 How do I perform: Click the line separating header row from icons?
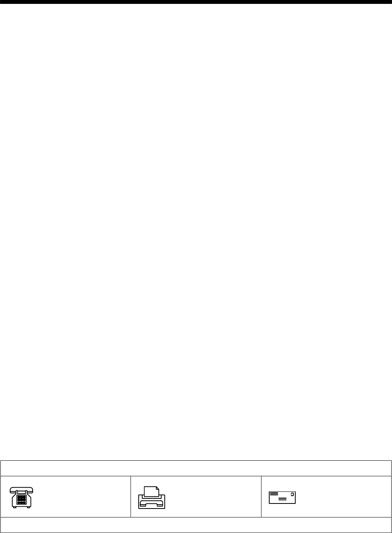pyautogui.click(x=196, y=476)
